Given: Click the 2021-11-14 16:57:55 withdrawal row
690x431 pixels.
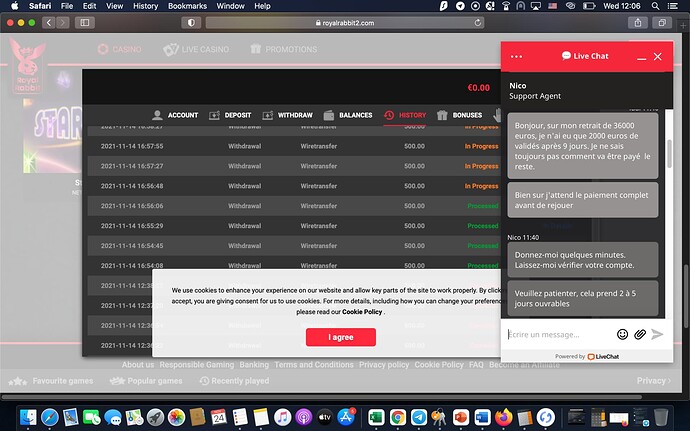Looking at the screenshot, I should pos(294,146).
